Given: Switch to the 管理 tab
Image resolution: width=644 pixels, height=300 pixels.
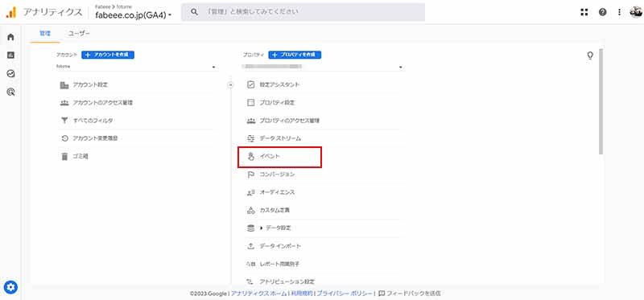Looking at the screenshot, I should pyautogui.click(x=45, y=34).
